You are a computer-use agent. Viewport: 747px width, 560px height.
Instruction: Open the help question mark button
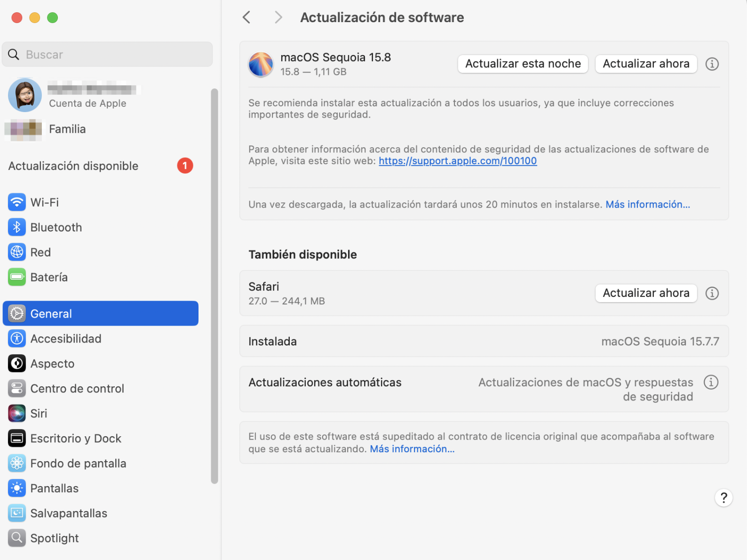pyautogui.click(x=723, y=497)
